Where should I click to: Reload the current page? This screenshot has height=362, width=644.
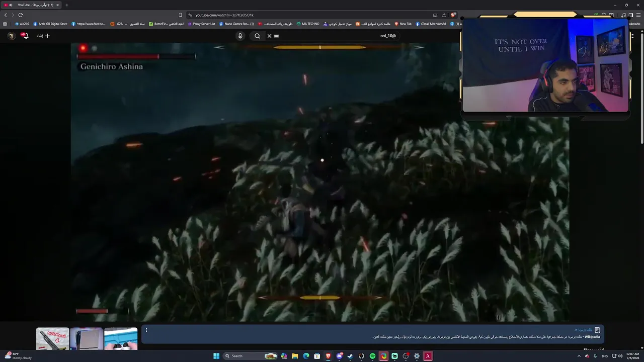(21, 15)
